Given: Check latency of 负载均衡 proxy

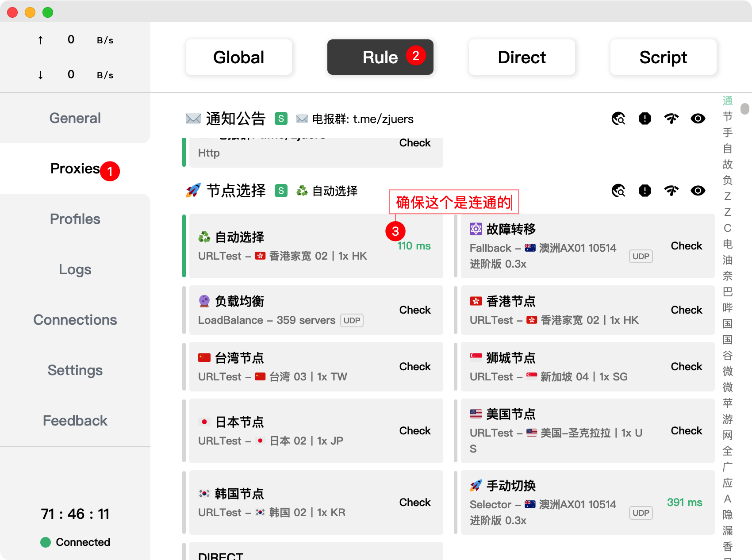Looking at the screenshot, I should pos(414,310).
